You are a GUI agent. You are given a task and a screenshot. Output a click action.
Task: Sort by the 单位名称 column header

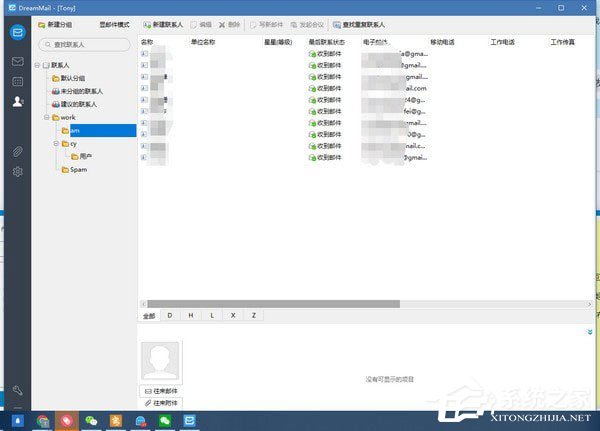(x=203, y=42)
